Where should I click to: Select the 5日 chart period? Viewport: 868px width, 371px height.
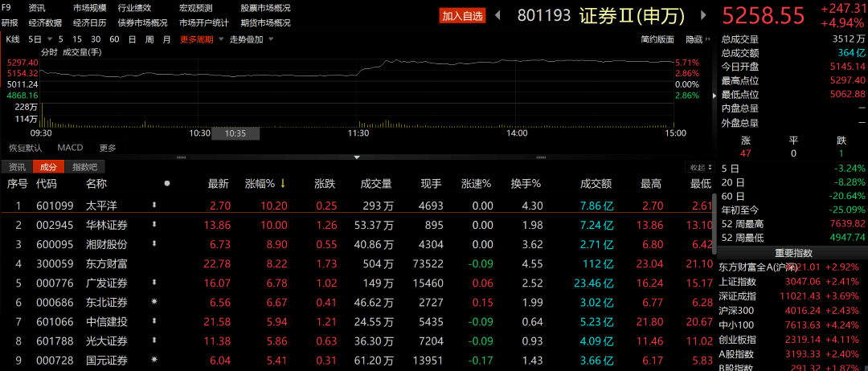point(35,39)
